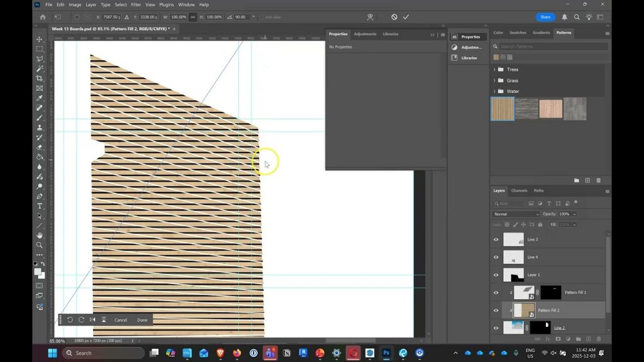
Task: Pick the Type tool
Action: 40,206
